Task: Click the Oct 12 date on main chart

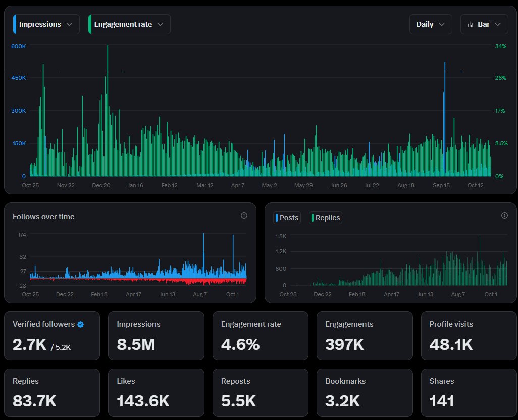Action: coord(476,186)
